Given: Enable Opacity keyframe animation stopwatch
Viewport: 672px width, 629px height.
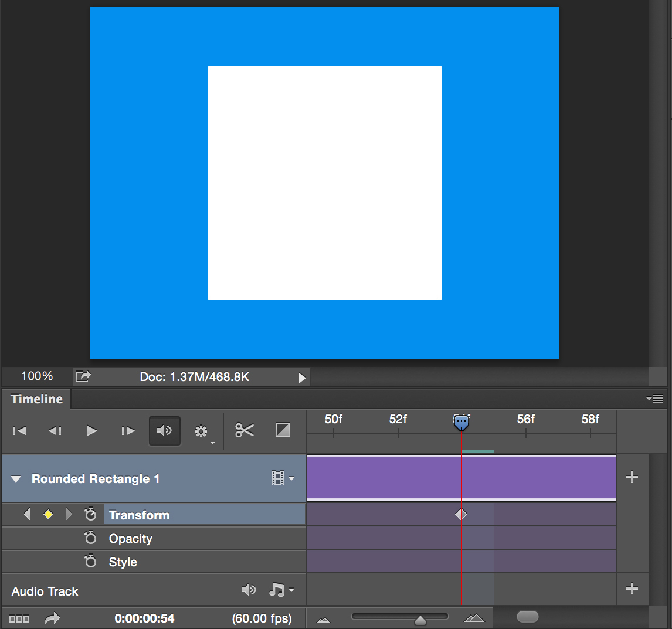Looking at the screenshot, I should [90, 538].
